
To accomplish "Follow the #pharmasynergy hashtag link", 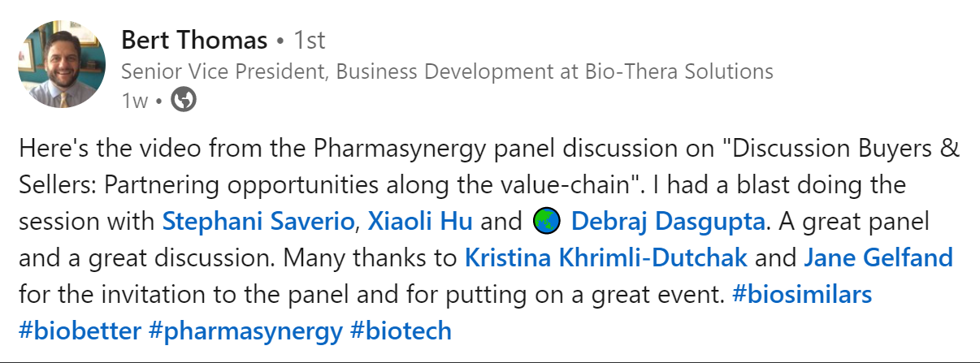I will [246, 331].
